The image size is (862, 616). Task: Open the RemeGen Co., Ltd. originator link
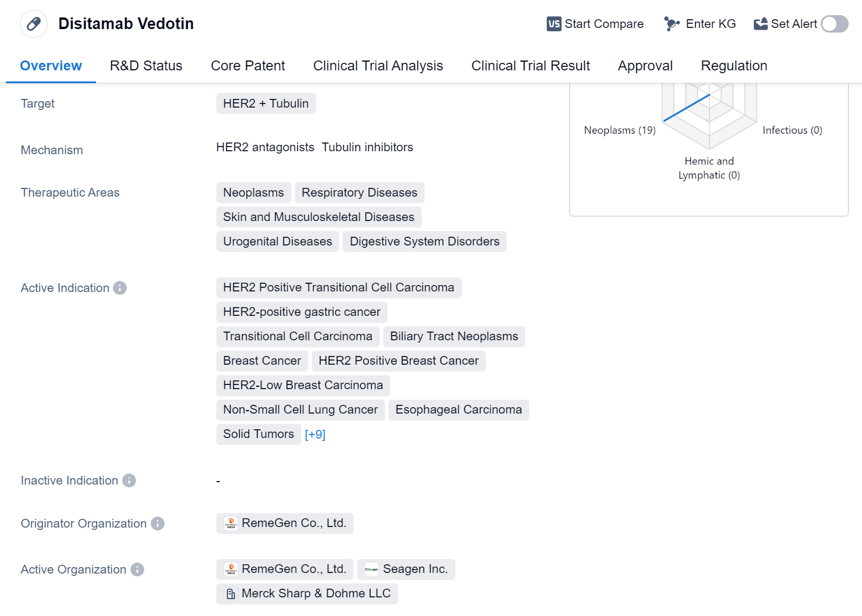(294, 523)
